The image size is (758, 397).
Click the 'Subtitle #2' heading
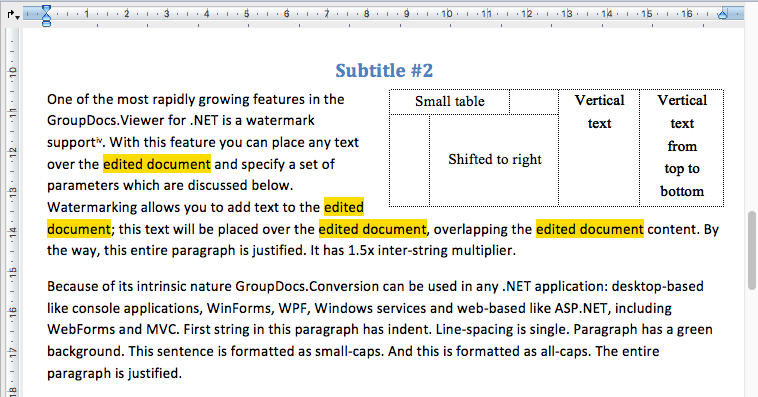click(x=384, y=71)
